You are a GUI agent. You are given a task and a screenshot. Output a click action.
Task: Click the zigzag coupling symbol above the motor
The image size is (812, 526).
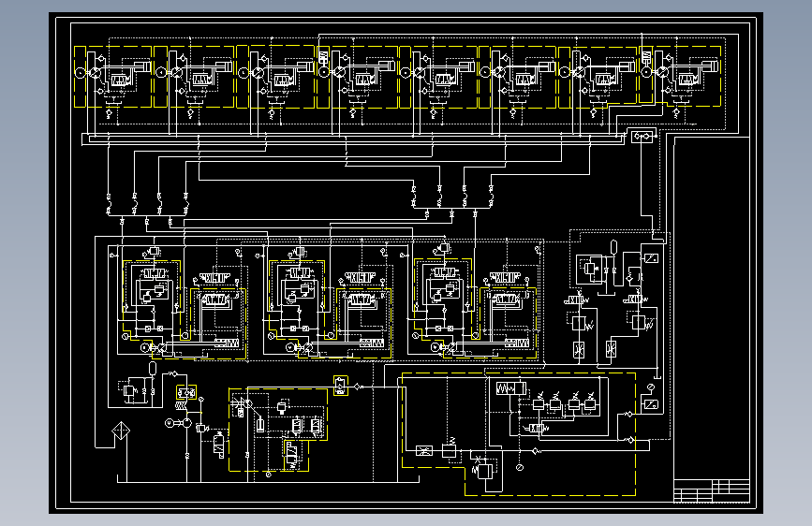tap(183, 406)
